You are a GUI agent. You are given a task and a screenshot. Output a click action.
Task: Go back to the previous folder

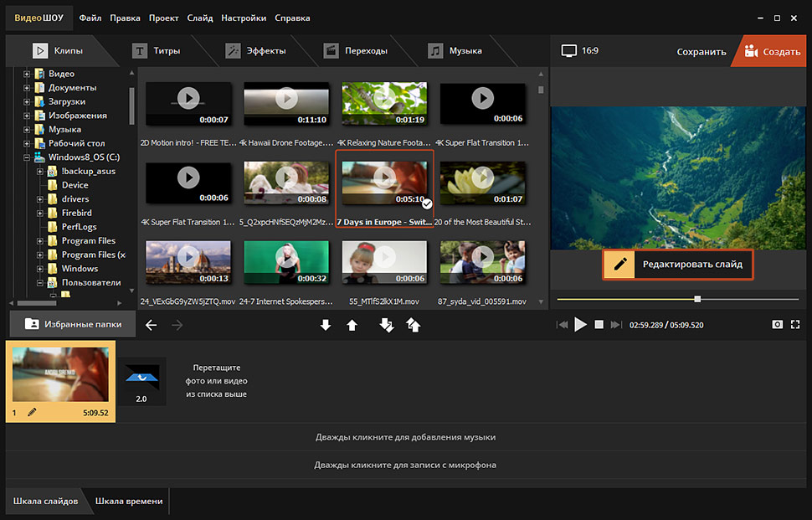pyautogui.click(x=151, y=325)
